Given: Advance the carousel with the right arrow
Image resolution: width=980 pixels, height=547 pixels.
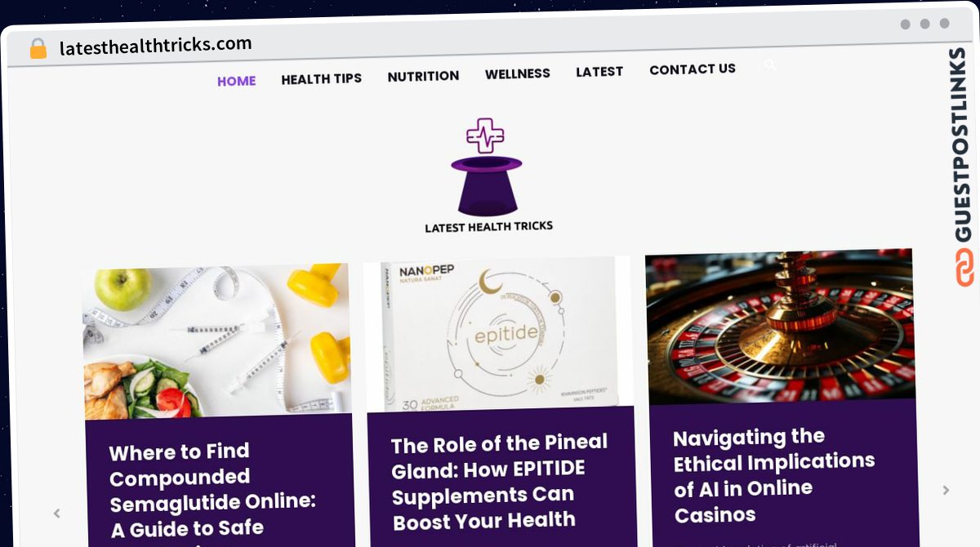Looking at the screenshot, I should 946,490.
